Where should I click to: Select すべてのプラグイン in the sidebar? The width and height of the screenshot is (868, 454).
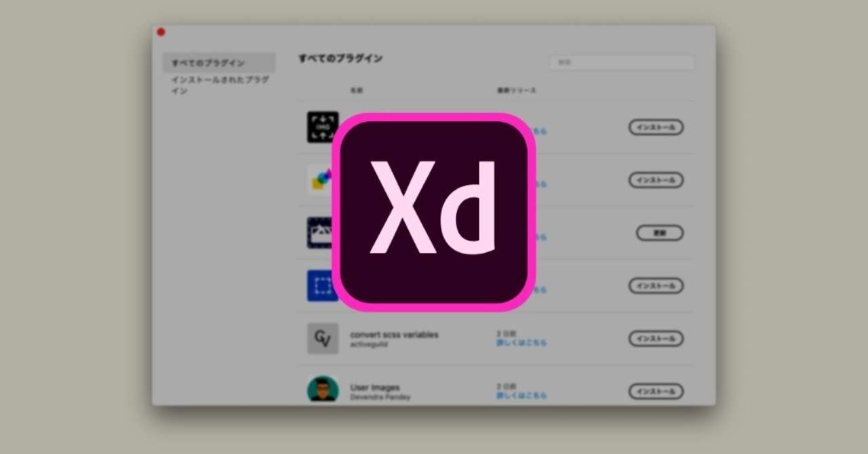coord(219,63)
